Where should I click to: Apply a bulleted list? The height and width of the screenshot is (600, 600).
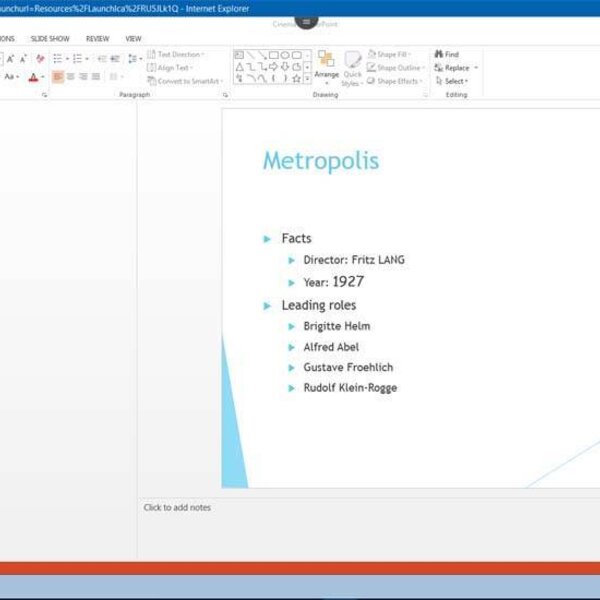pyautogui.click(x=57, y=59)
